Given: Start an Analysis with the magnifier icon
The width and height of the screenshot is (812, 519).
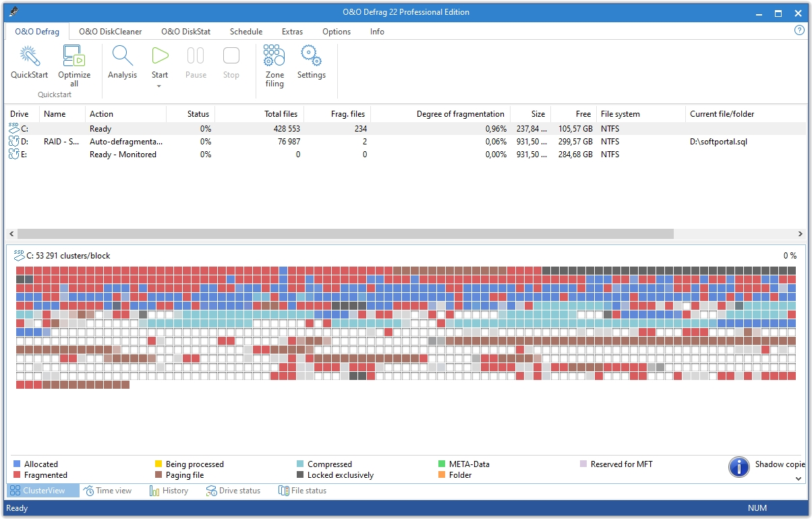Looking at the screenshot, I should [122, 56].
